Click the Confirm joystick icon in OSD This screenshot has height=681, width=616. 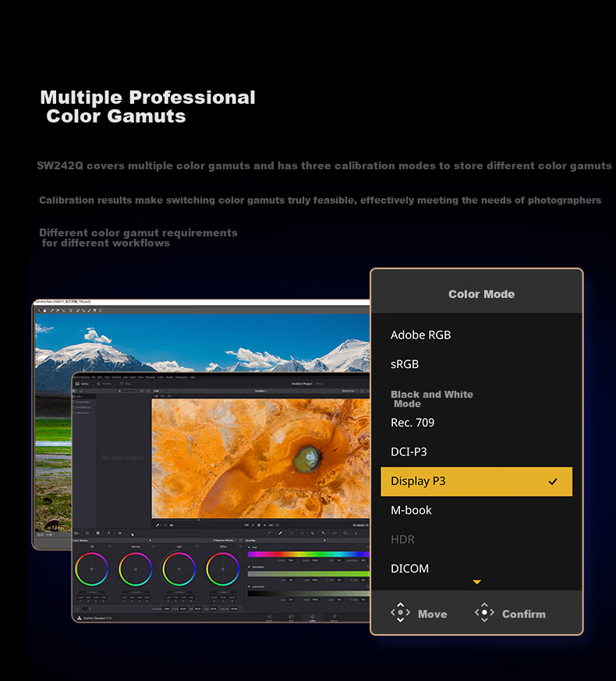pos(484,612)
